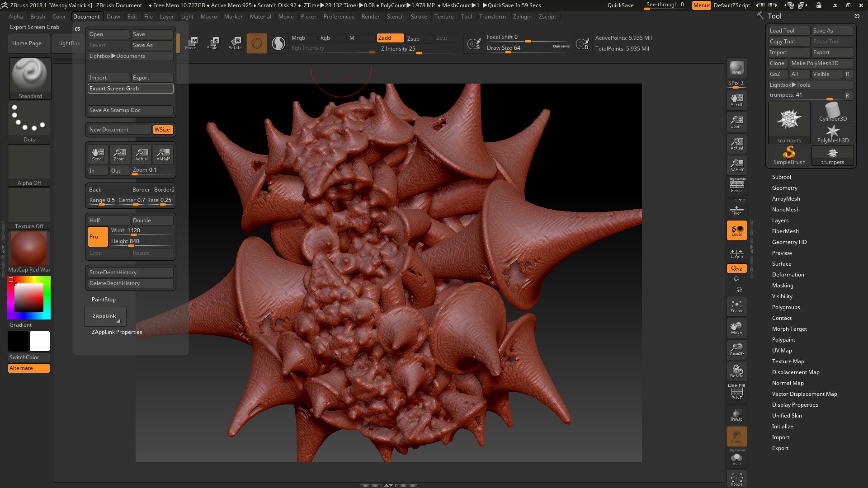The image size is (868, 488).
Task: Toggle the Floor grid icon
Action: click(736, 210)
